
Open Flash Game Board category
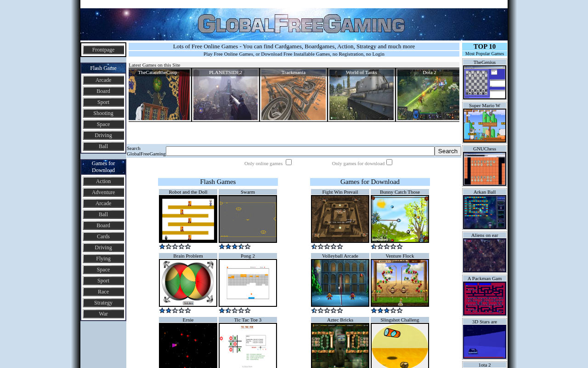103,91
